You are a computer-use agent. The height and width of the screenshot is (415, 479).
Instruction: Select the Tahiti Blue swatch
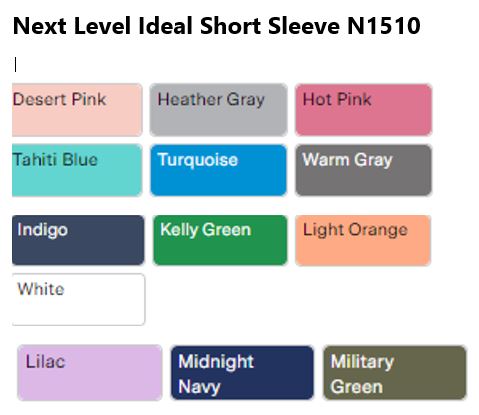tap(77, 170)
